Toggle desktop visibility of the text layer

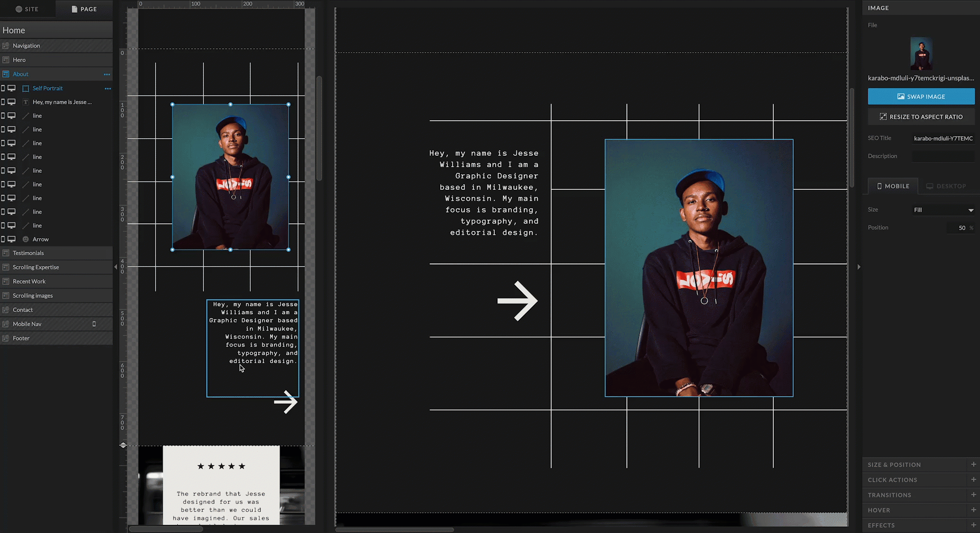pos(12,102)
